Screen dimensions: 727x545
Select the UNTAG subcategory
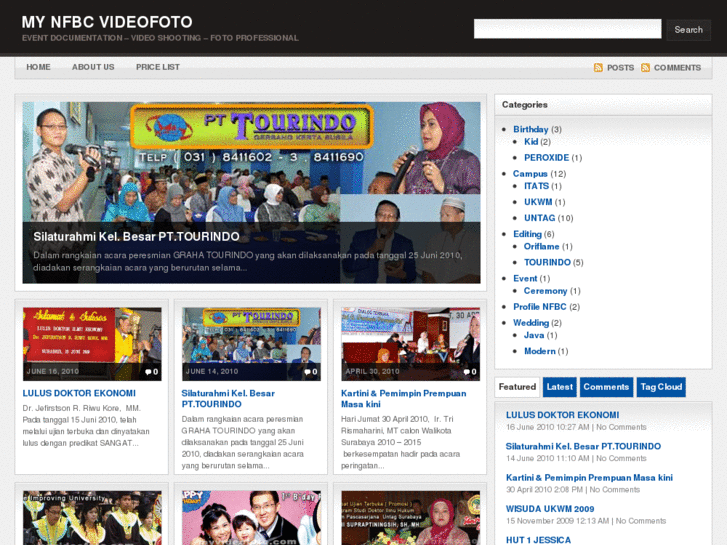point(540,218)
